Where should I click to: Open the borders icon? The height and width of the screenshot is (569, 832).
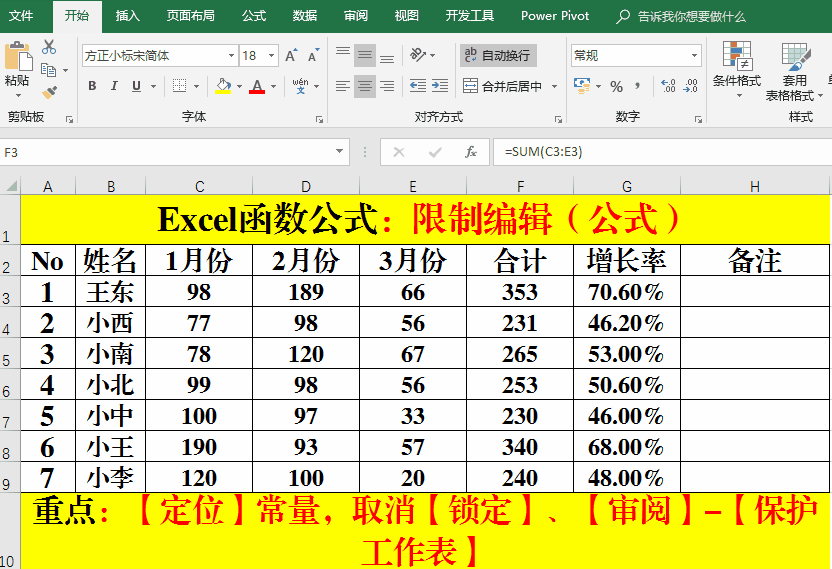(179, 86)
